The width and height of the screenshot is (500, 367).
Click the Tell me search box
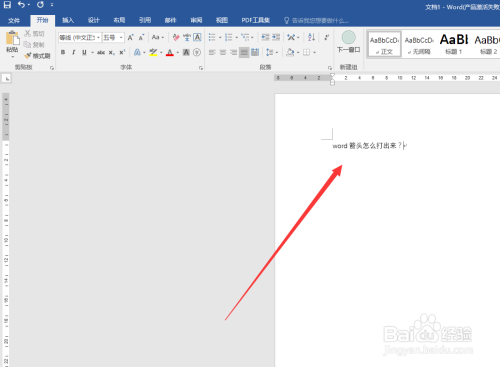[x=316, y=21]
